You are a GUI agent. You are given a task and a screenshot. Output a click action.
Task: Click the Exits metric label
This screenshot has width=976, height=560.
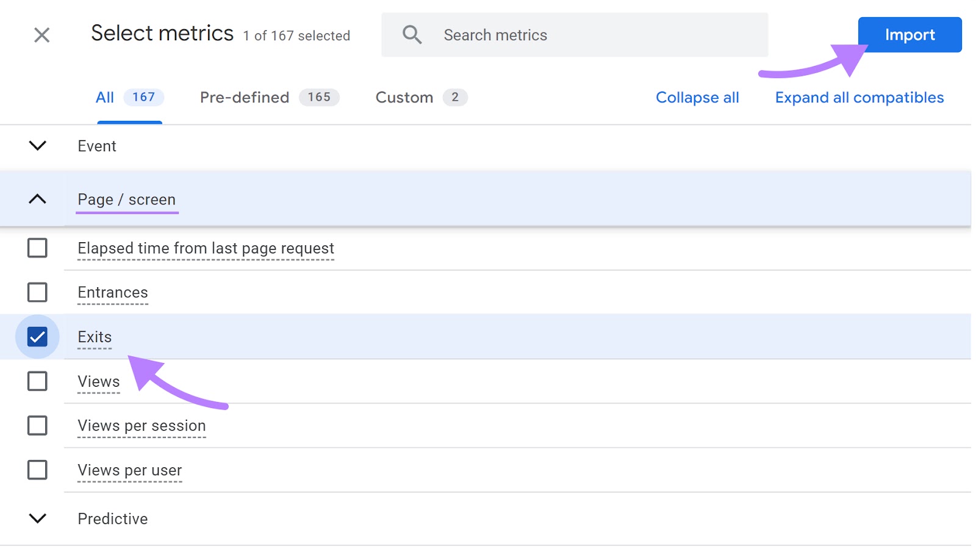pos(95,336)
